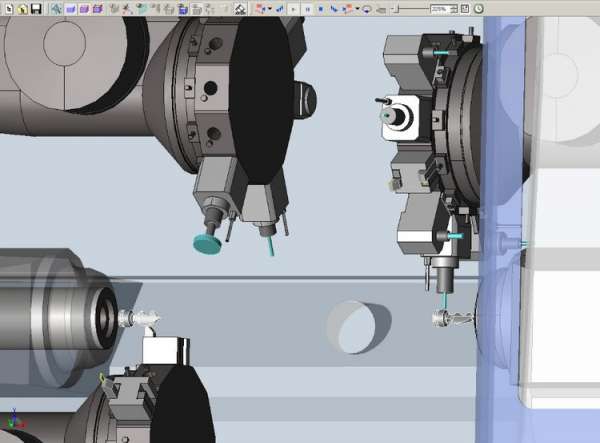The image size is (600, 443).
Task: Open the dropdown arrow beside the red-blue icon
Action: click(x=270, y=8)
